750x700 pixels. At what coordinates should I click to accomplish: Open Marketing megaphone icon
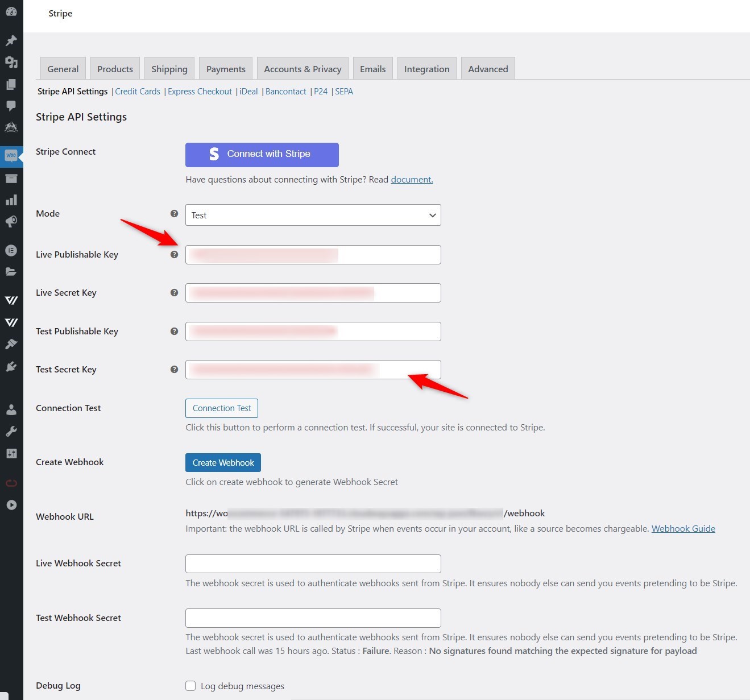(x=11, y=222)
